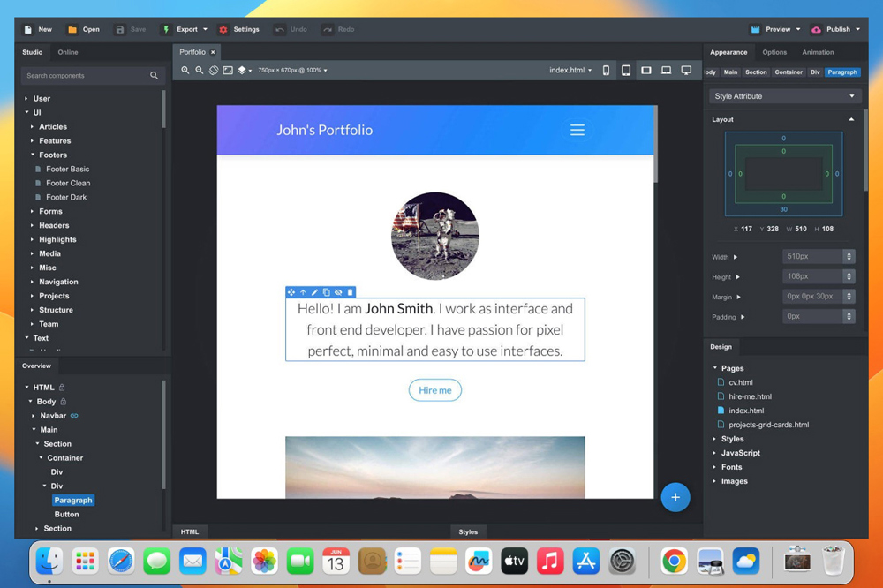This screenshot has height=588, width=883.
Task: Open Google Chrome from the Dock
Action: point(674,562)
